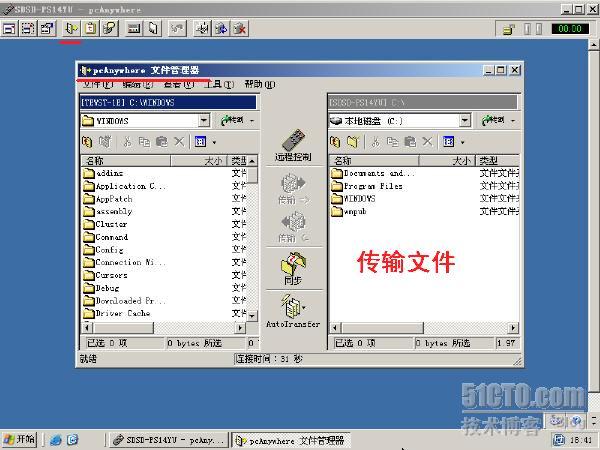The image size is (600, 450).
Task: Click the screen-scaling icon with the dashed frame
Action: tap(28, 29)
